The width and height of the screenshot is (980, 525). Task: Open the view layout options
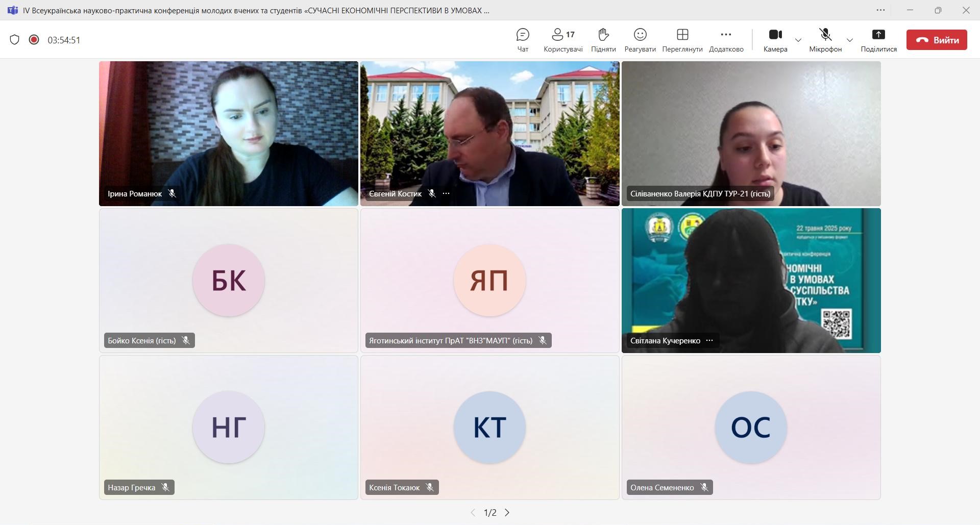[x=682, y=40]
